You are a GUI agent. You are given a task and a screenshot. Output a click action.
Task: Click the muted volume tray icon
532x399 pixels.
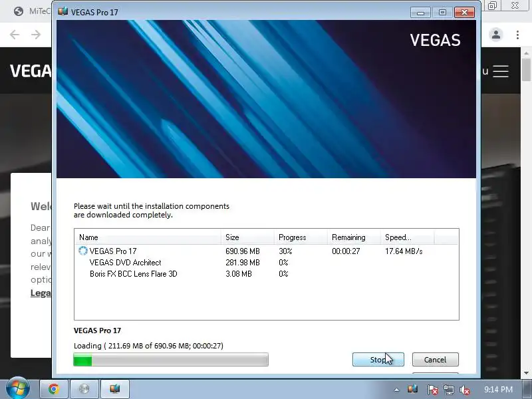pyautogui.click(x=464, y=390)
